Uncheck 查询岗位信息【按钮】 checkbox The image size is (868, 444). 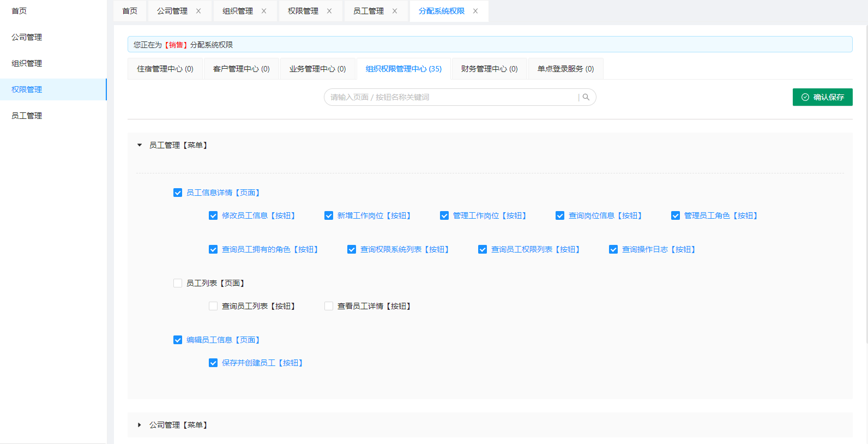click(560, 215)
